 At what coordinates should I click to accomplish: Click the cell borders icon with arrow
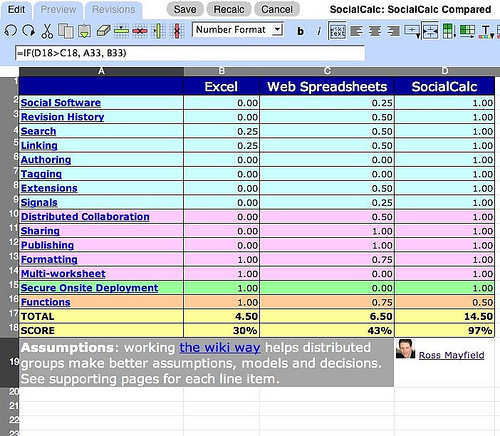tap(412, 31)
